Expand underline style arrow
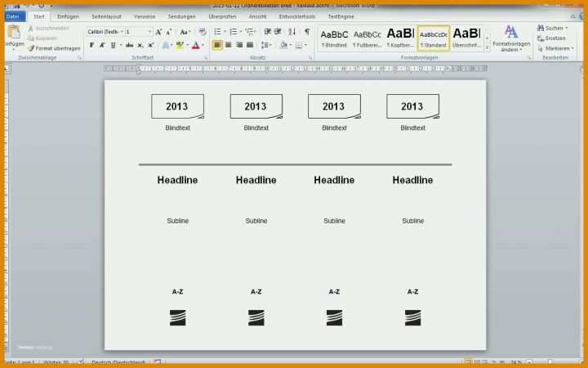The image size is (588, 368). 121,45
